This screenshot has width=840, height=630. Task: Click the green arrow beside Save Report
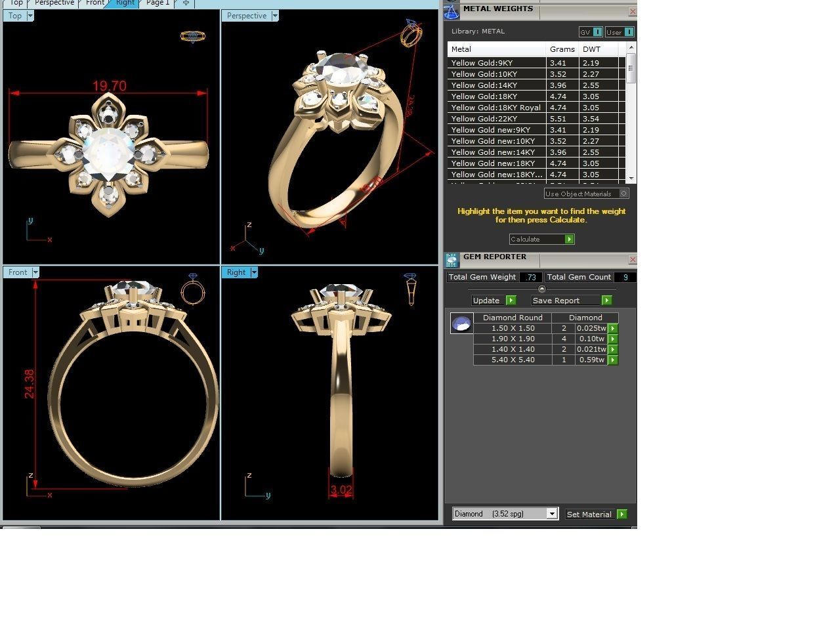point(606,301)
